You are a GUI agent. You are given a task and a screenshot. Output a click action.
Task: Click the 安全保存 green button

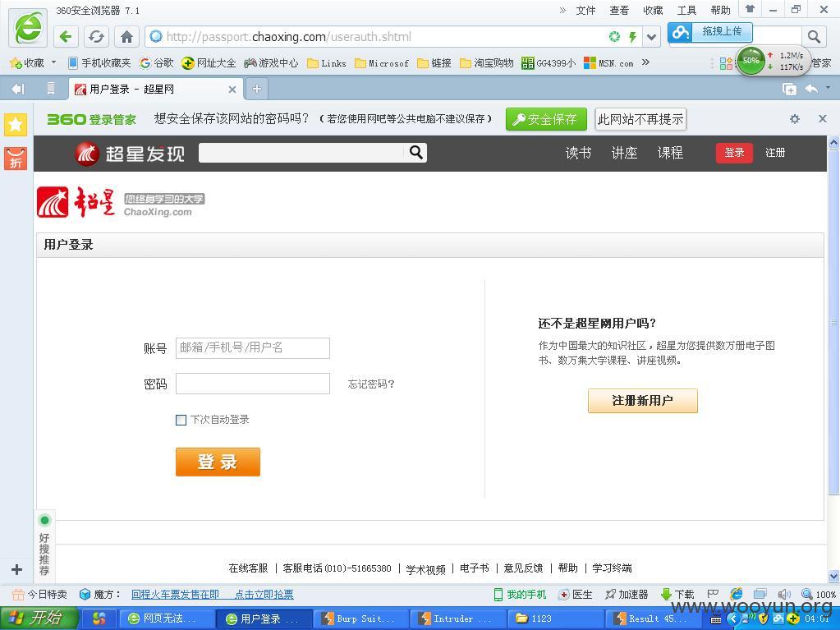click(x=546, y=119)
